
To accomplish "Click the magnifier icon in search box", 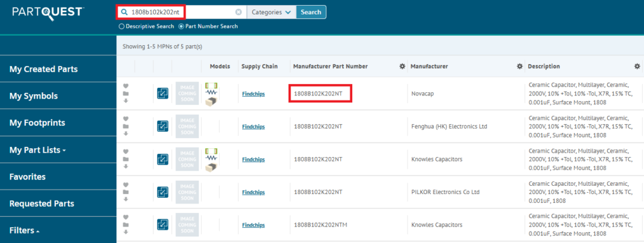I will [125, 13].
